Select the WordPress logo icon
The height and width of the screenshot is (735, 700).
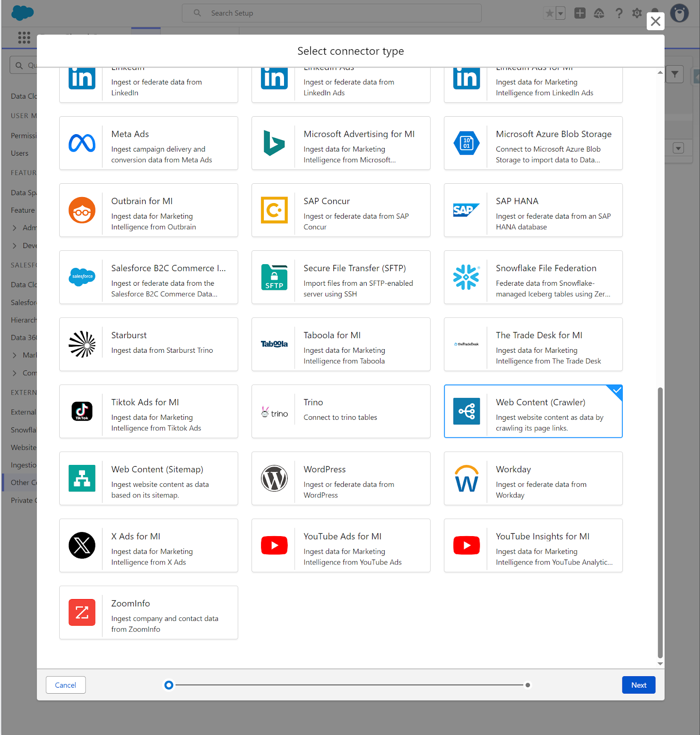point(274,479)
